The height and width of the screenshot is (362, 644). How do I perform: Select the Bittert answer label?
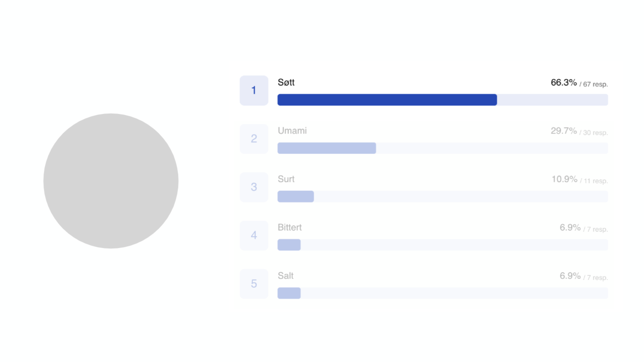pos(290,227)
